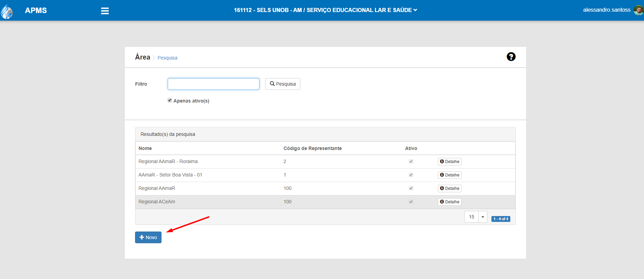Viewport: 644px width, 279px height.
Task: Focus the Filtro text input
Action: 213,84
